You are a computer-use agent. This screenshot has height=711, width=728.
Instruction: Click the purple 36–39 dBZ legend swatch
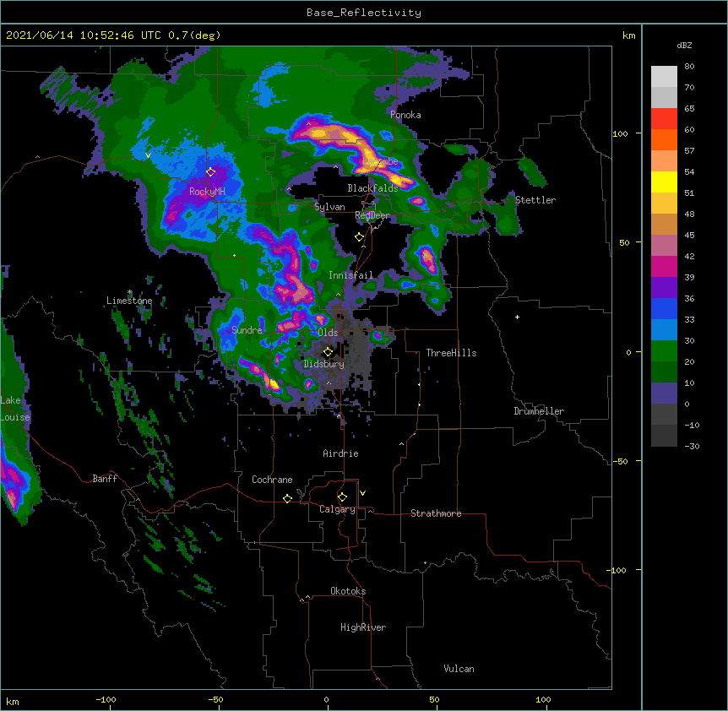click(664, 287)
